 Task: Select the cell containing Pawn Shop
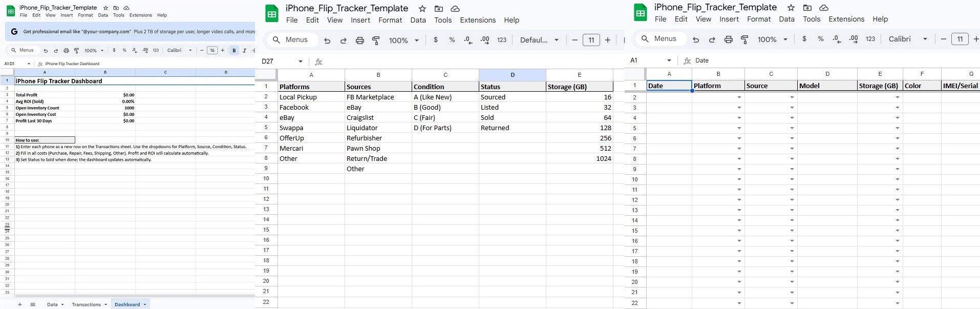[x=378, y=148]
